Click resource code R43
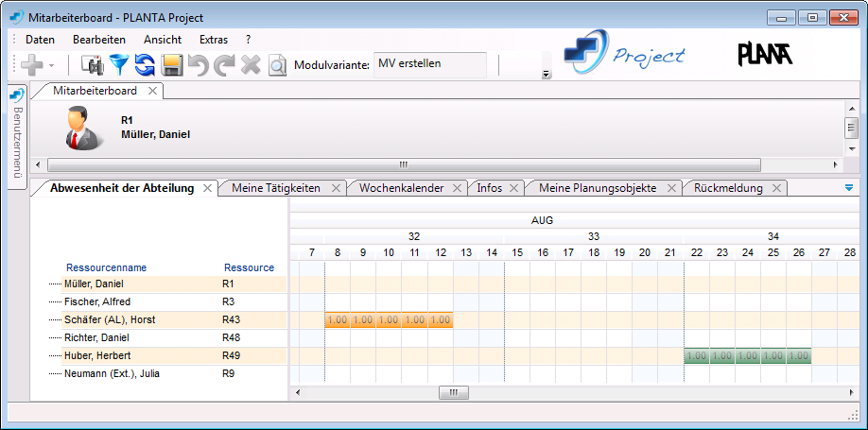868x430 pixels. click(x=231, y=319)
